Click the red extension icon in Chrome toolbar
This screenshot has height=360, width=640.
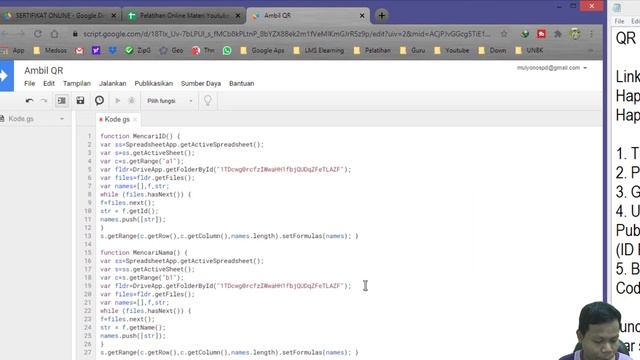pos(541,34)
